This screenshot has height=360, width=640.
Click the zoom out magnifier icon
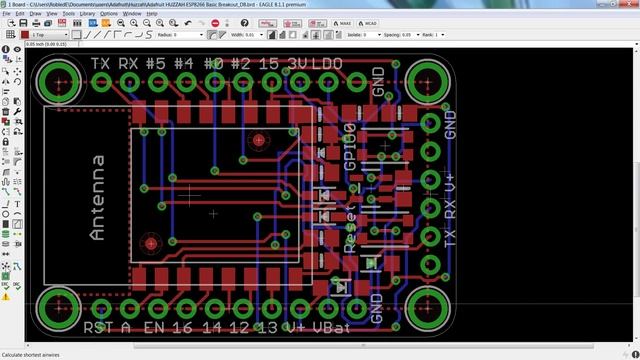pos(147,23)
